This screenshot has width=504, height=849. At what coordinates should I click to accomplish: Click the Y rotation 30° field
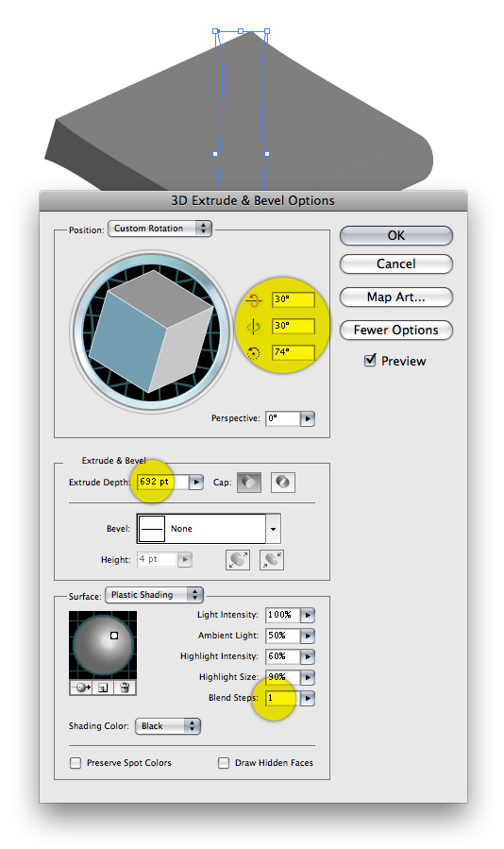(x=293, y=326)
